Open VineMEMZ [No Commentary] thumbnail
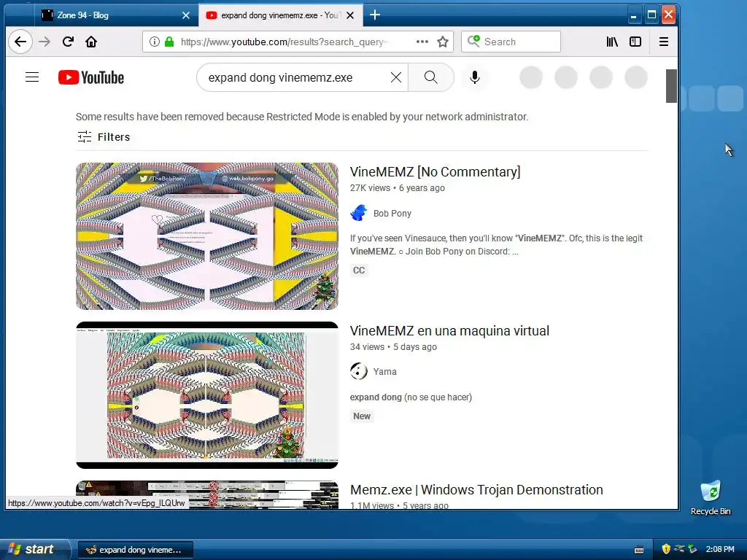The width and height of the screenshot is (747, 560). [206, 236]
